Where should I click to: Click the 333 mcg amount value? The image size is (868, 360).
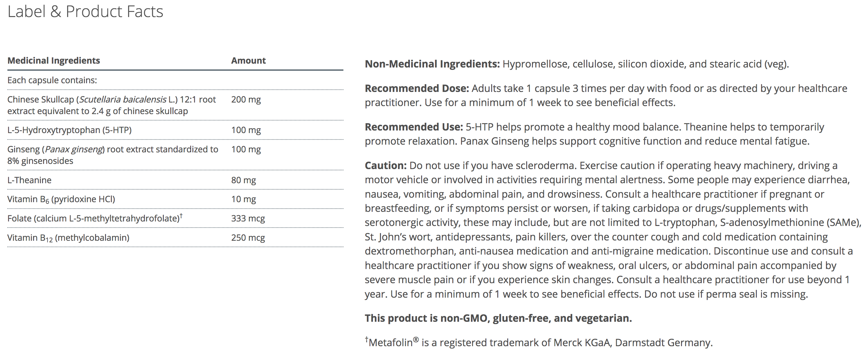248,219
